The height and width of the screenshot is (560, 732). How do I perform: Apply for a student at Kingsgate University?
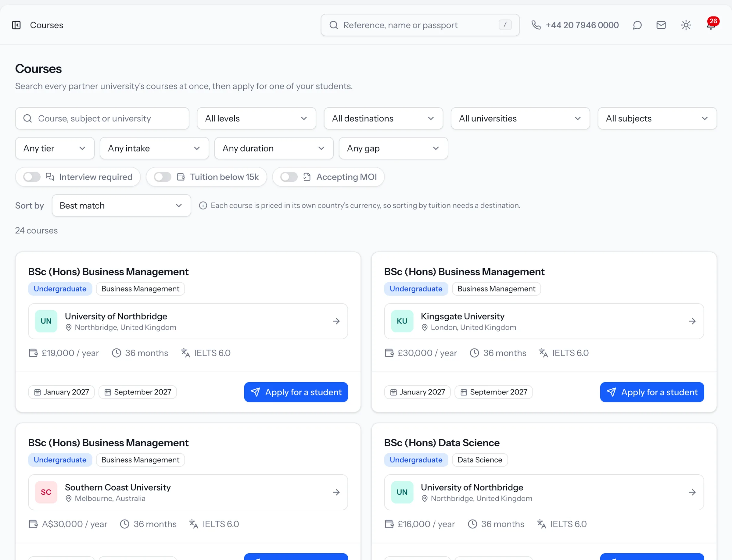pyautogui.click(x=652, y=392)
